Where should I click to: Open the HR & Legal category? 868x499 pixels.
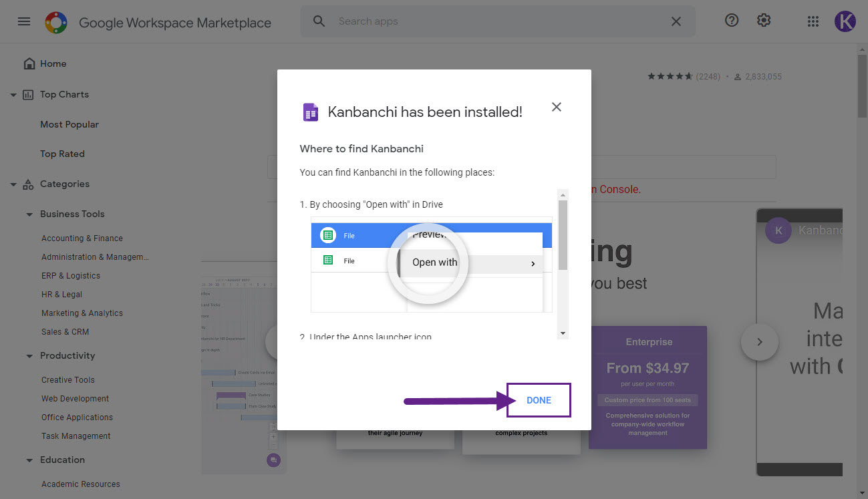[x=61, y=295]
